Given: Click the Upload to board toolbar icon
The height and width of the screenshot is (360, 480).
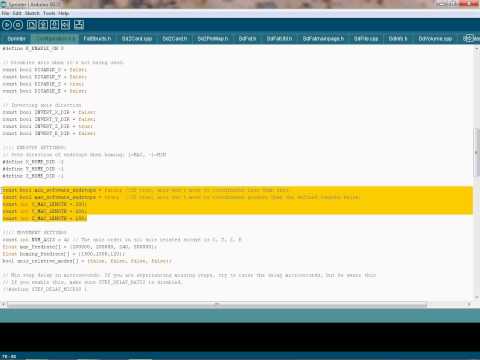Looking at the screenshot, I should click(x=66, y=25).
